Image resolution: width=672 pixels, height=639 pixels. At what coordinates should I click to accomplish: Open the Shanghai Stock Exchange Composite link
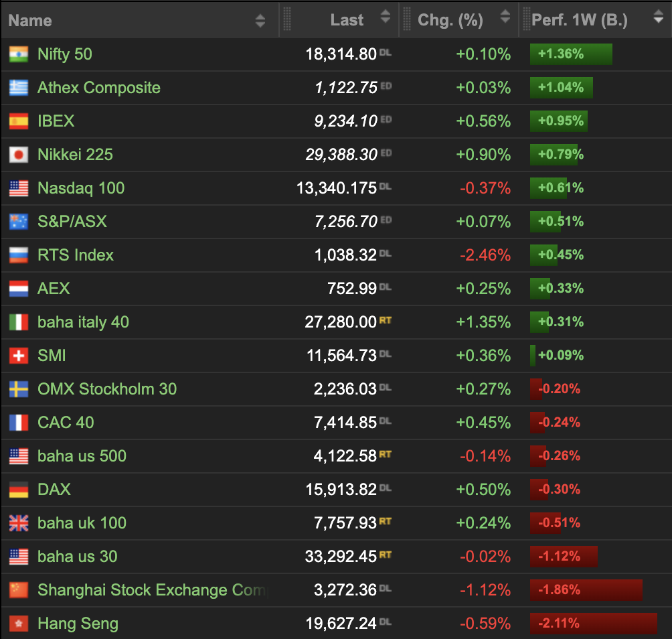pyautogui.click(x=152, y=589)
